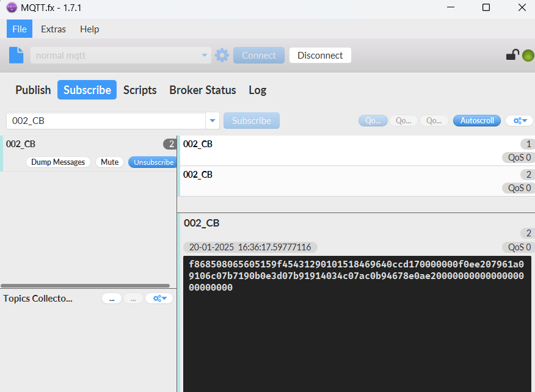Mute the 002_CB subscription
This screenshot has width=535, height=392.
pyautogui.click(x=109, y=162)
